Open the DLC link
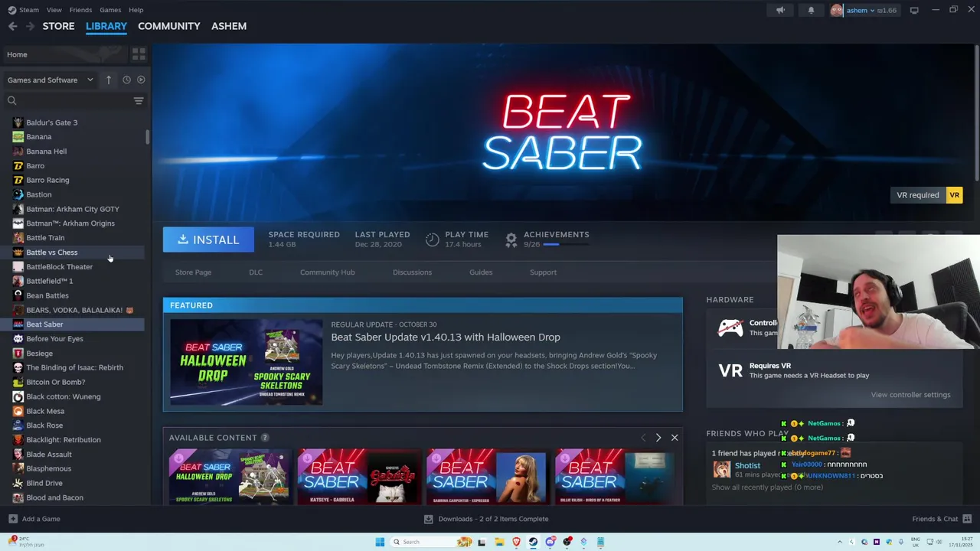This screenshot has height=551, width=980. coord(256,272)
